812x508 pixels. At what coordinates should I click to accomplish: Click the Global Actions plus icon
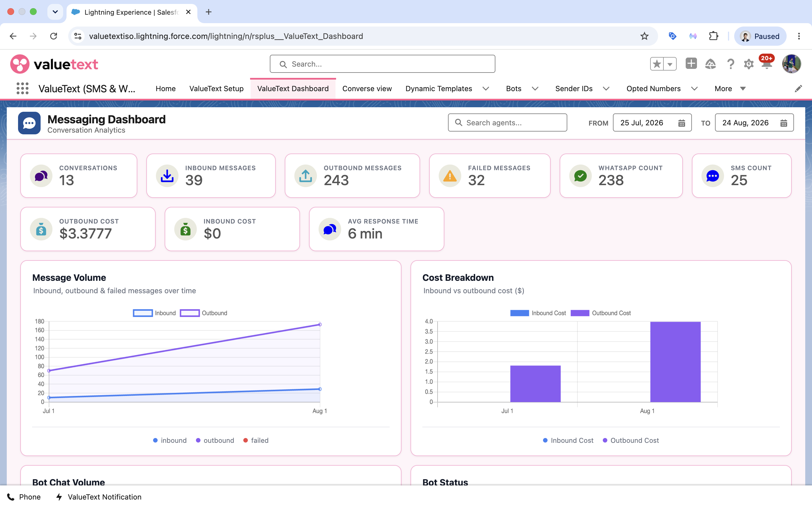tap(691, 63)
